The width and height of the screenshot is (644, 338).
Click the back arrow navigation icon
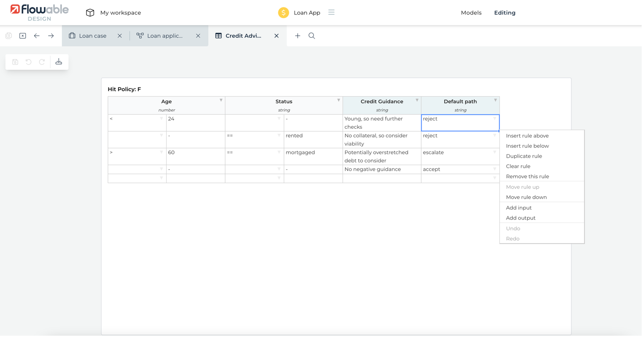[37, 36]
